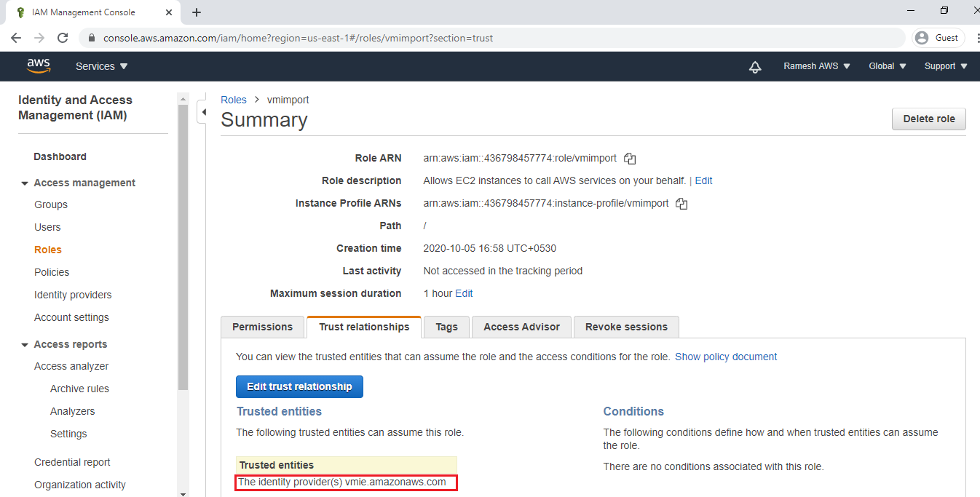Image resolution: width=980 pixels, height=497 pixels.
Task: Switch to the Tags tab
Action: click(446, 327)
